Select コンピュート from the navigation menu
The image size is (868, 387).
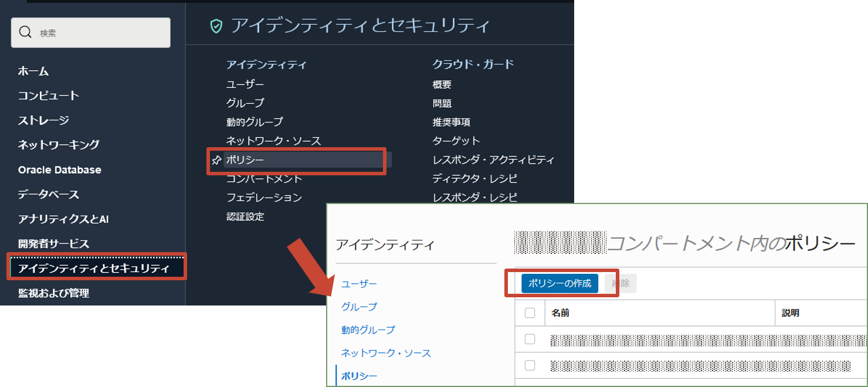47,96
